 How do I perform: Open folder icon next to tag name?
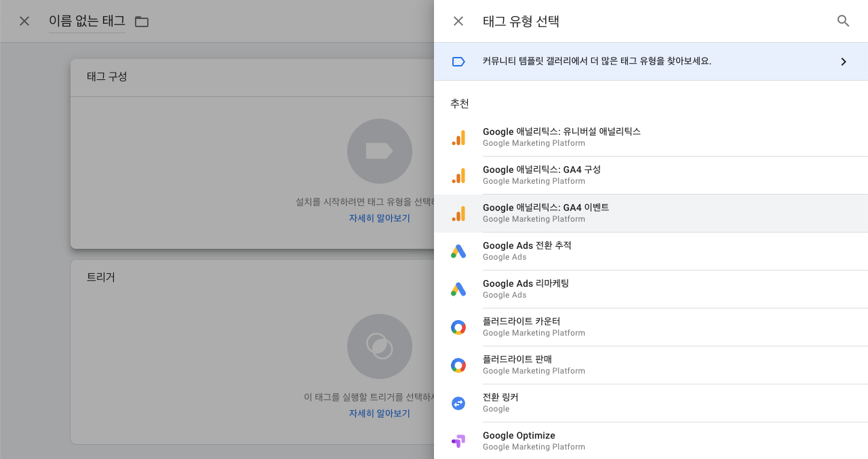tap(142, 22)
